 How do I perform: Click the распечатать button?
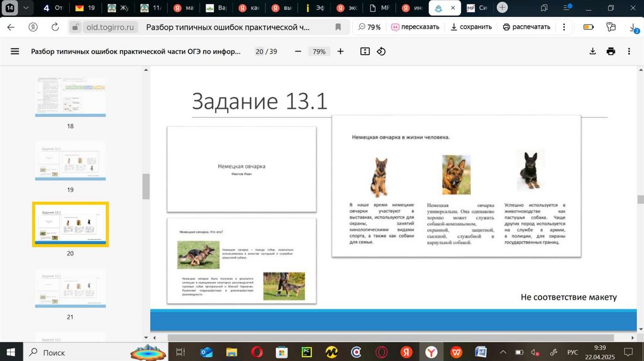[526, 27]
